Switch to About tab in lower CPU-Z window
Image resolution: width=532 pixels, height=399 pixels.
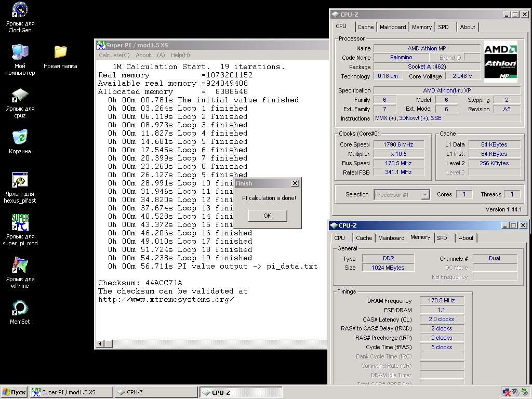466,238
